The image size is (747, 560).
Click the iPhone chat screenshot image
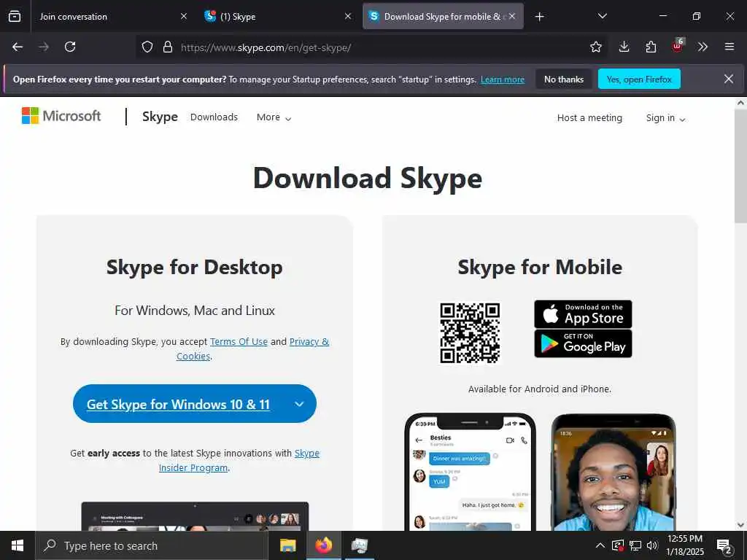coord(471,472)
